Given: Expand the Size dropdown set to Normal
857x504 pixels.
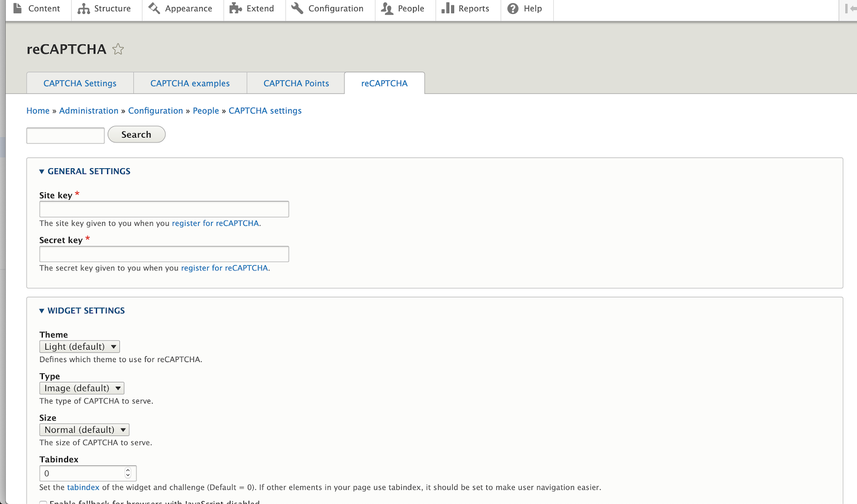Looking at the screenshot, I should (84, 430).
